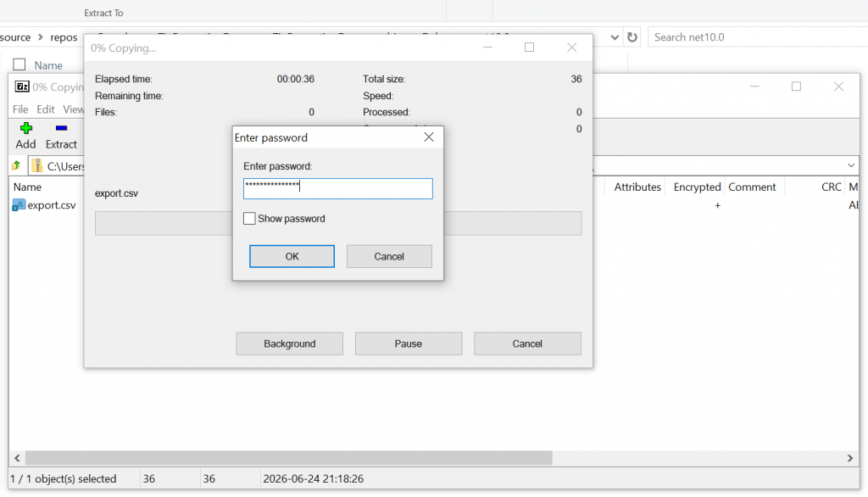Screen dimensions: 868x497
Task: Click the 'repos' breadcrumb in Explorer address bar
Action: (x=64, y=37)
